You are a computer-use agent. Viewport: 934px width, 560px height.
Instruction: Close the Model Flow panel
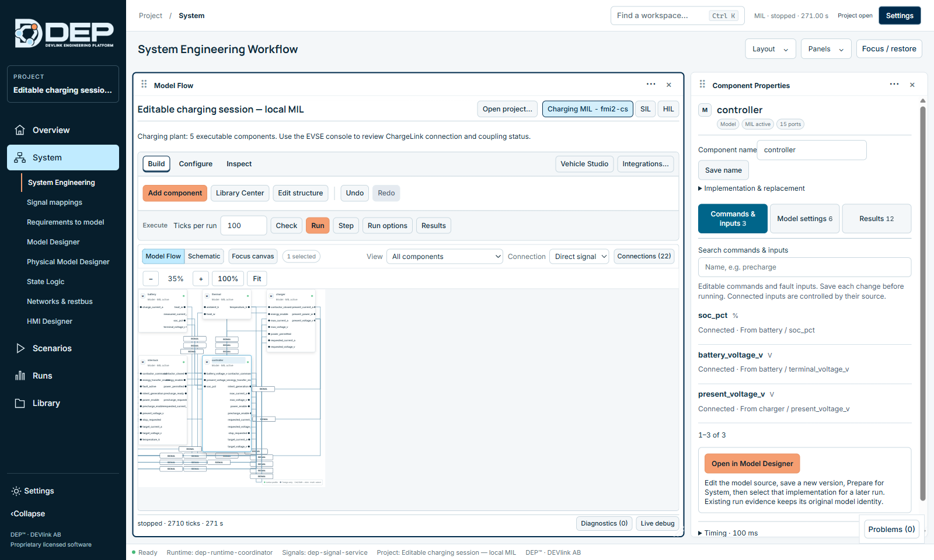[669, 85]
